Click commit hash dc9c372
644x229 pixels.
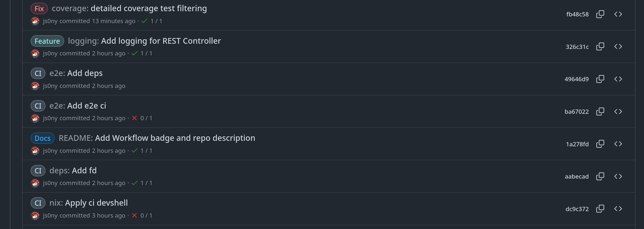pyautogui.click(x=577, y=209)
